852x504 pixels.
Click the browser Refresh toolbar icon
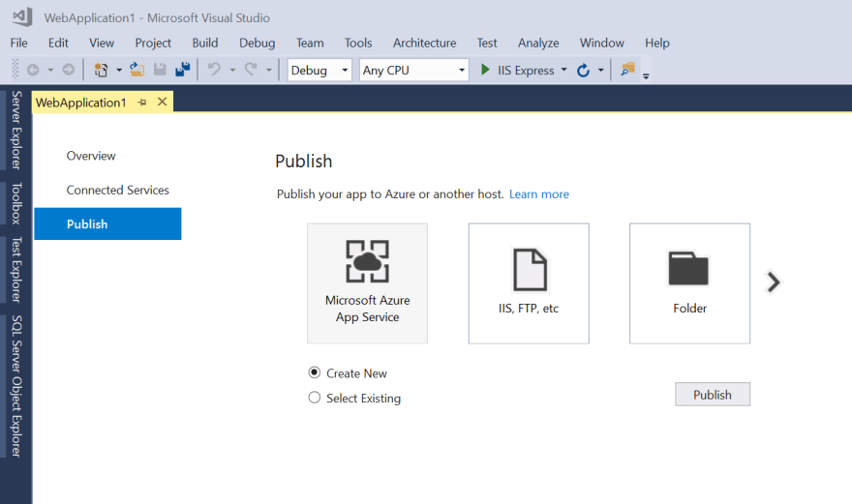coord(583,70)
